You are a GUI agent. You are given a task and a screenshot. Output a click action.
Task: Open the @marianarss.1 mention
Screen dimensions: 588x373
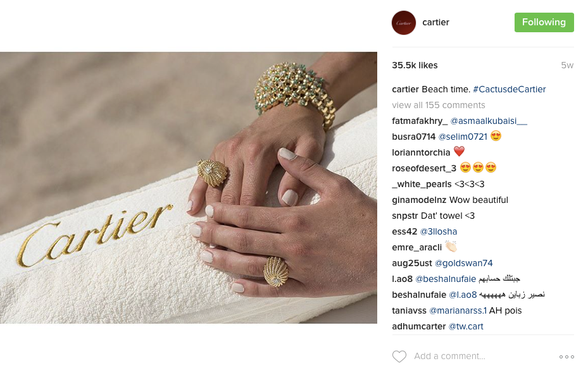pos(458,311)
